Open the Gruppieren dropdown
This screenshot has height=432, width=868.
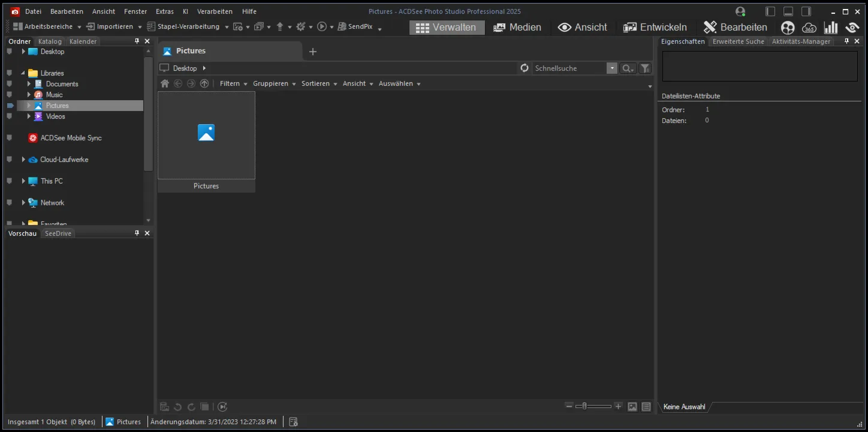click(x=275, y=83)
